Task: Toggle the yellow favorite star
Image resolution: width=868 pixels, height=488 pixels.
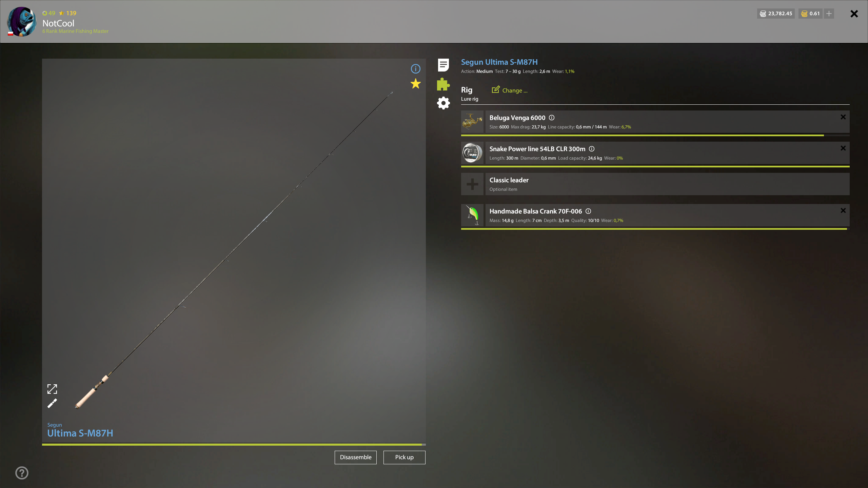Action: 415,84
